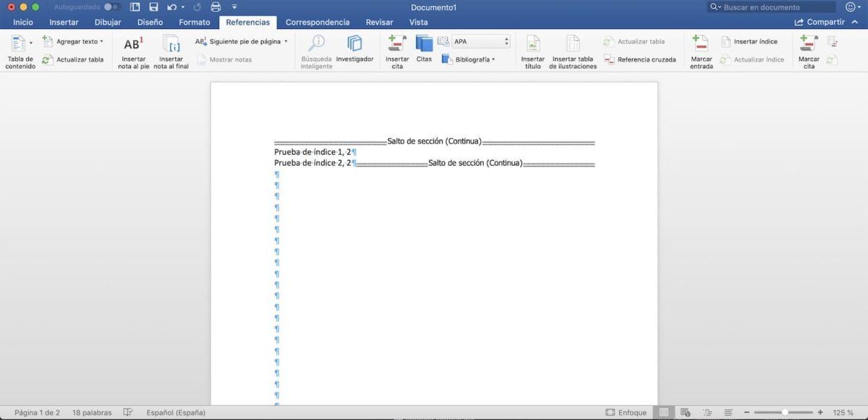The width and height of the screenshot is (868, 420).
Task: Insert a citation with Insertar cita
Action: pos(396,49)
